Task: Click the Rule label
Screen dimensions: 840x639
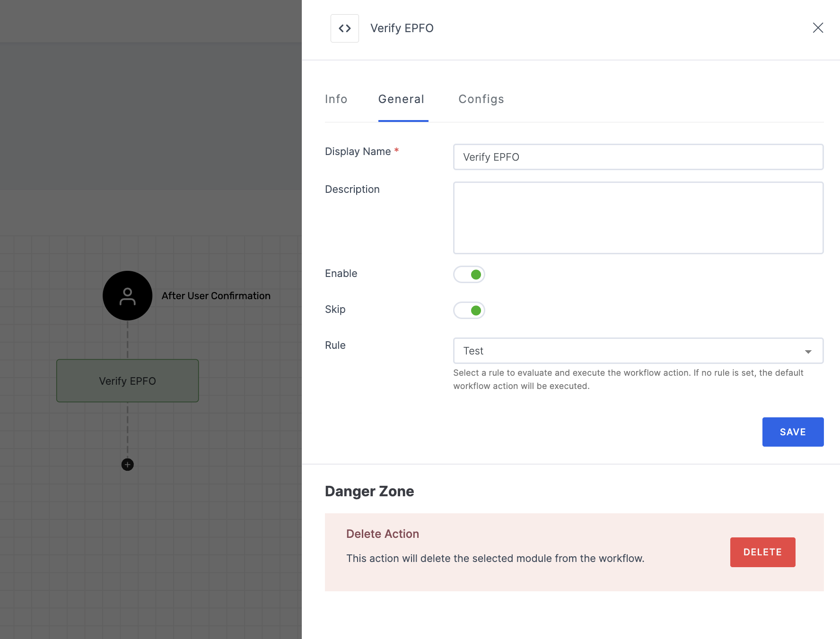Action: click(x=335, y=345)
